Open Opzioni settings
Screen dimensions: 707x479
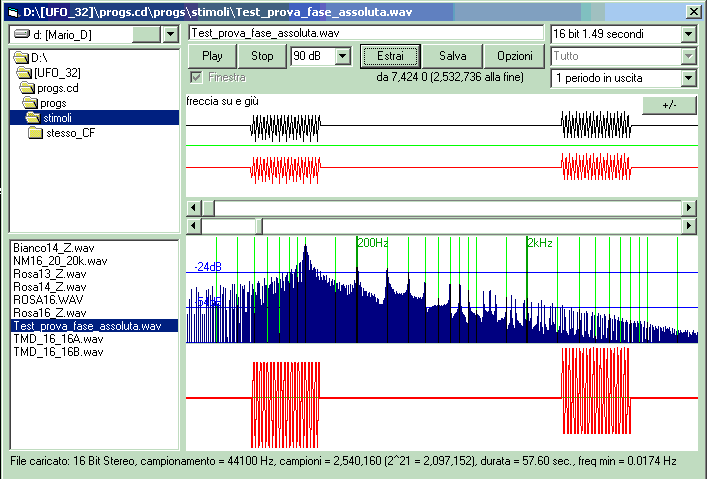coord(514,56)
